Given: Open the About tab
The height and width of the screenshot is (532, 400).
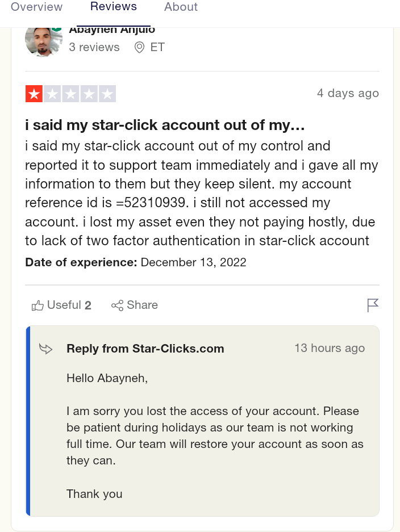Looking at the screenshot, I should [x=181, y=7].
